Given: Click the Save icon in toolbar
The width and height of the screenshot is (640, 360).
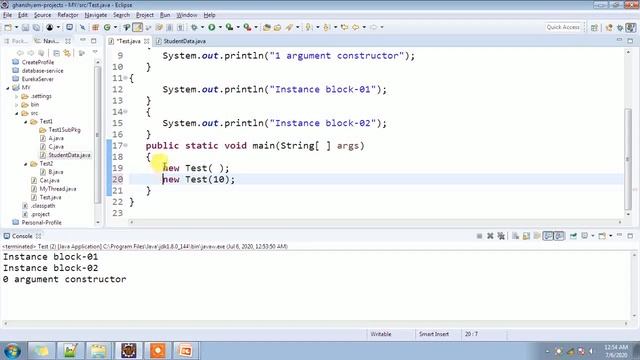Looking at the screenshot, I should 25,27.
